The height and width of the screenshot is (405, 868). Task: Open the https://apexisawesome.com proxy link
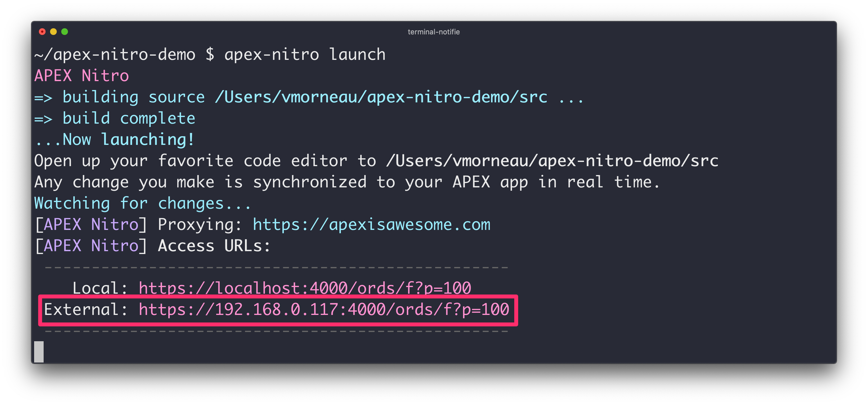pos(371,225)
